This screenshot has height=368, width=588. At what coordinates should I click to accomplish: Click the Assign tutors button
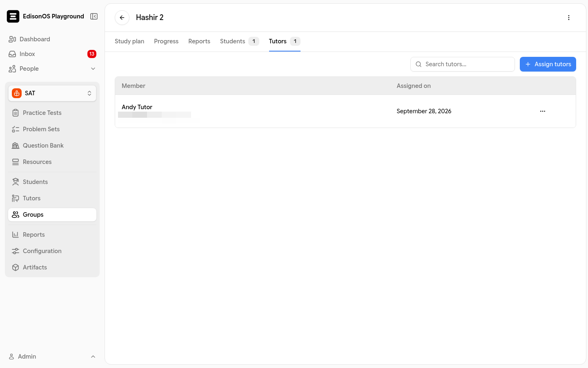point(548,64)
